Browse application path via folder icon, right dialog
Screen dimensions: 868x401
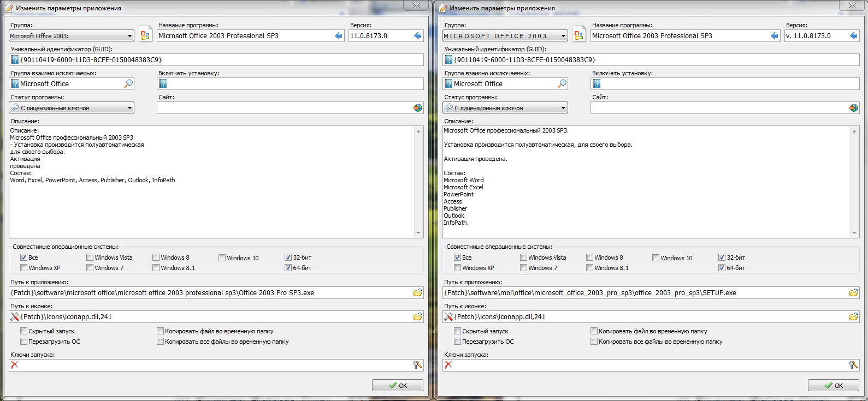click(x=854, y=293)
